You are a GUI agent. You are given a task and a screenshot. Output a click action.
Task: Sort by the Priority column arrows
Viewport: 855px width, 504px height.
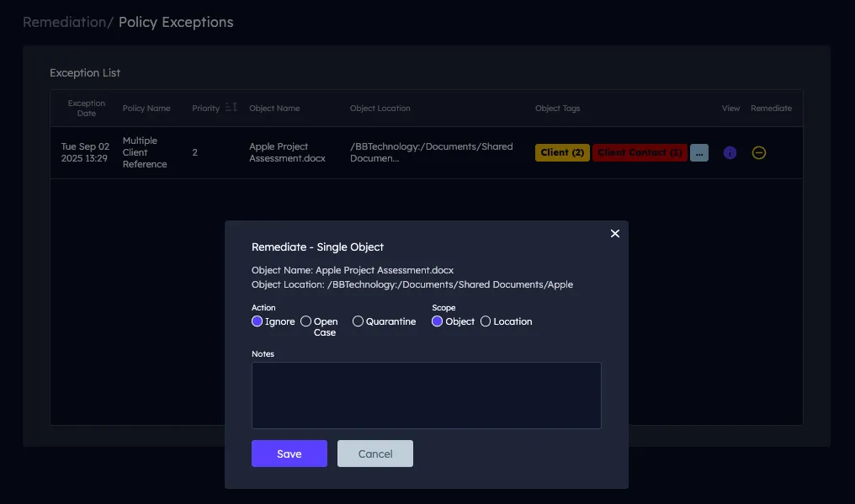point(231,108)
